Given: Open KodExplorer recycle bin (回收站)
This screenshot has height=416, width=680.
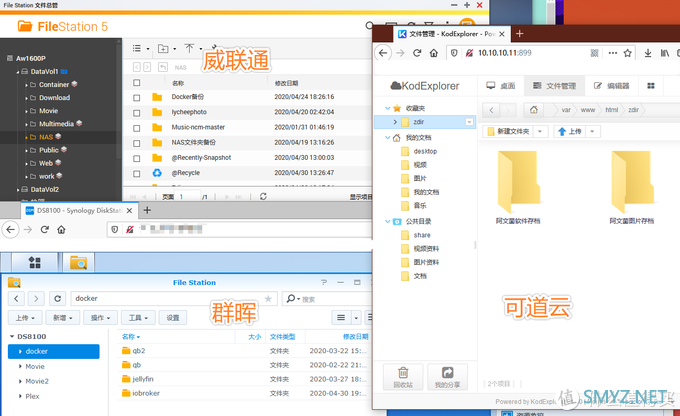Looking at the screenshot, I should pyautogui.click(x=401, y=376).
